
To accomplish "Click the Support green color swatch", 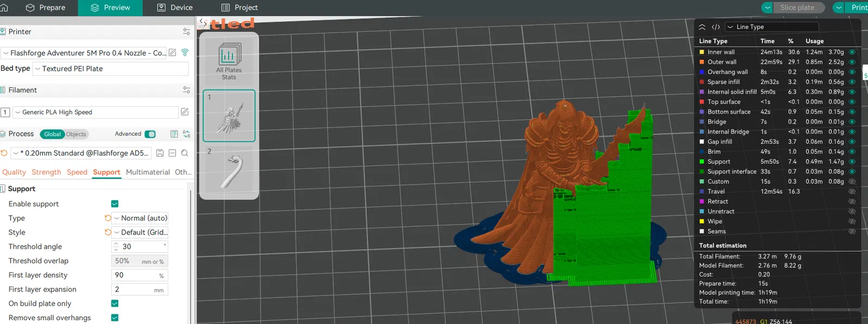I will coord(701,161).
